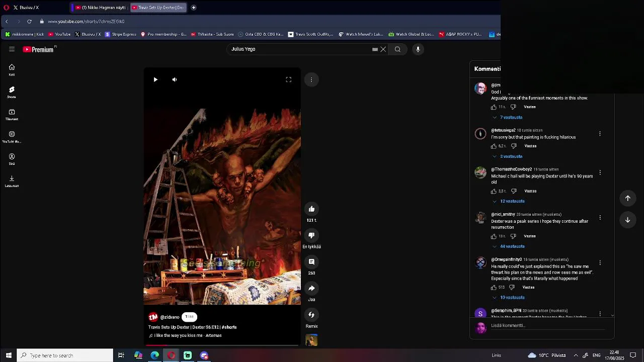Open options menu for @Omegainfinity0's comment
The image size is (644, 362).
(600, 263)
